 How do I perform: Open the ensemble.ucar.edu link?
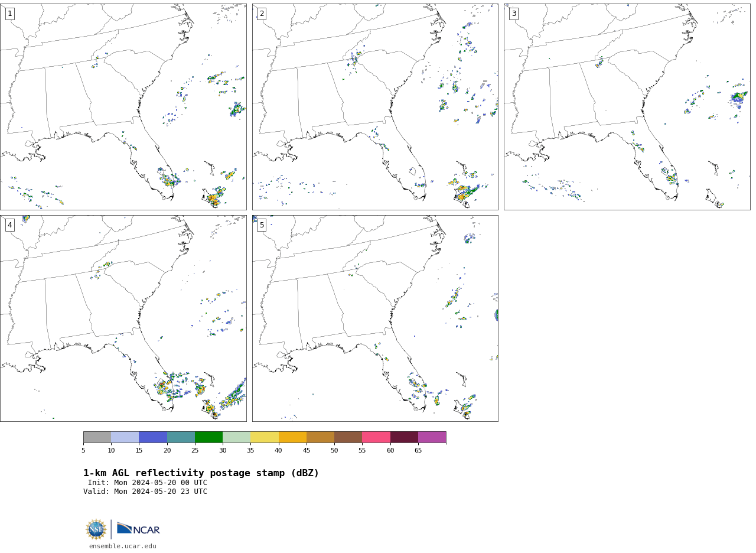[x=123, y=547]
